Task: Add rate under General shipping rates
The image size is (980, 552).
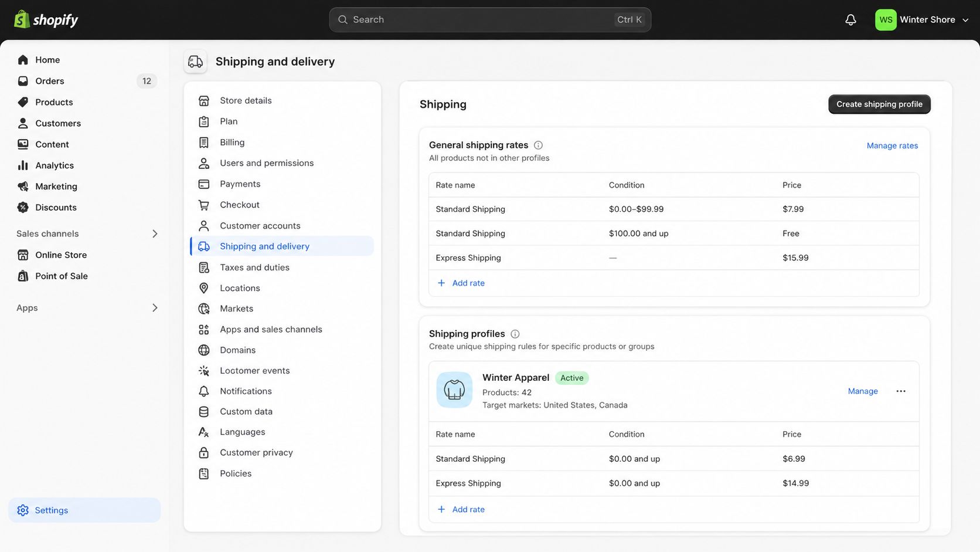Action: (x=461, y=283)
